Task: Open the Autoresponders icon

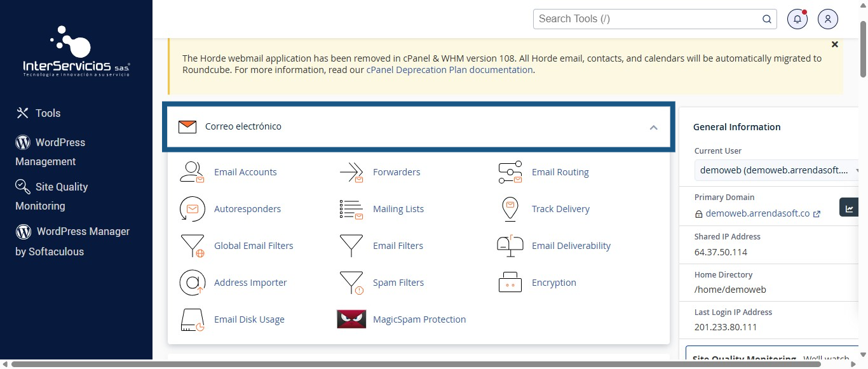Action: click(x=192, y=209)
